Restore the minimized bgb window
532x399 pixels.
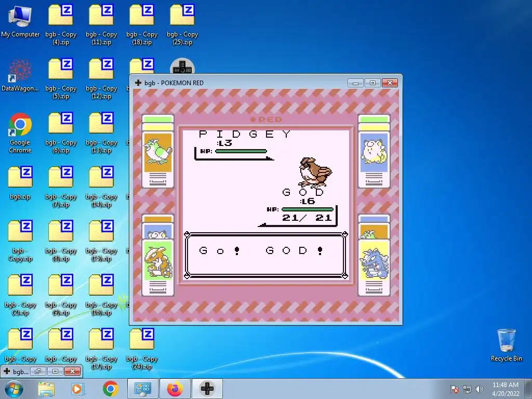[x=38, y=371]
